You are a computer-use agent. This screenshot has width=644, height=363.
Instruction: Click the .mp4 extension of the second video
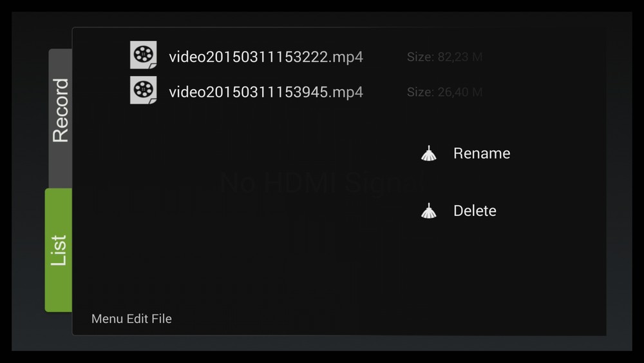click(x=345, y=92)
